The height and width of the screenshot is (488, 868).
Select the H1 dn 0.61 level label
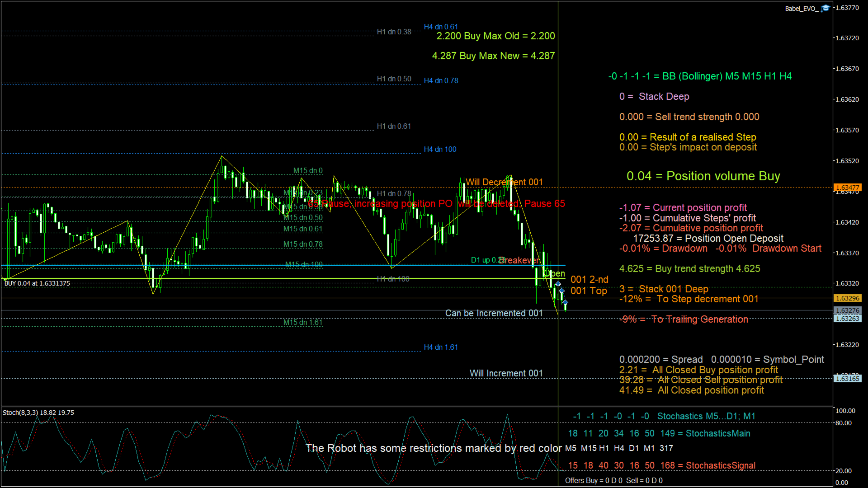(x=394, y=127)
